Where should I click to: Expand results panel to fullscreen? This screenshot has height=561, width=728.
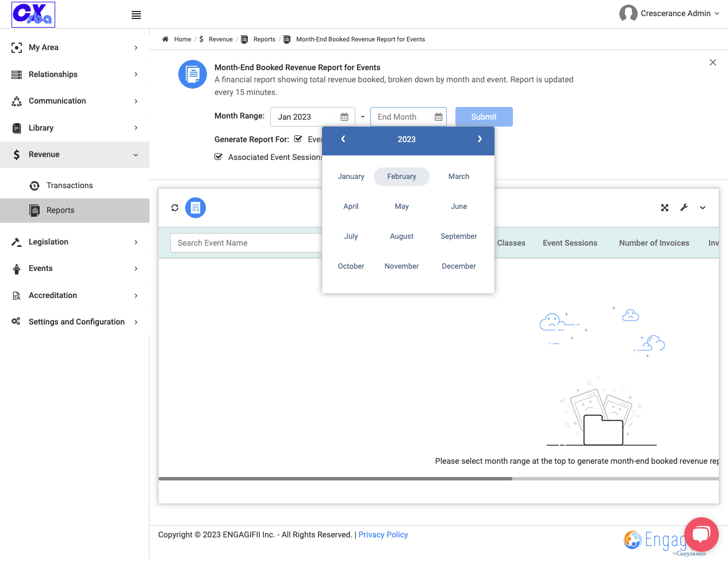pos(665,208)
